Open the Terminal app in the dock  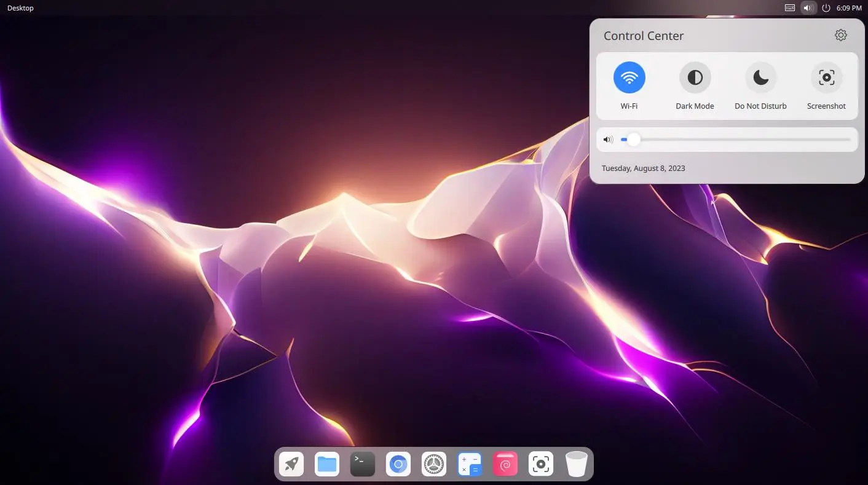[x=363, y=464]
